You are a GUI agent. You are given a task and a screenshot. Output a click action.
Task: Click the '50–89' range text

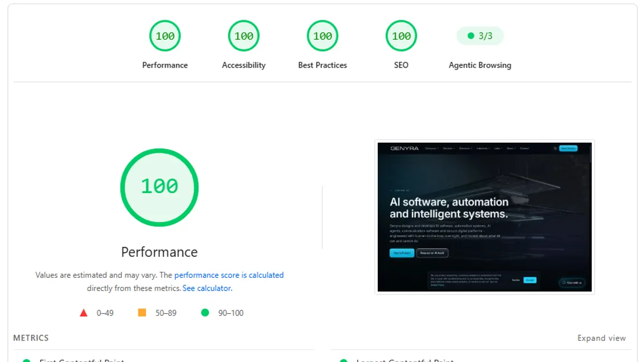point(166,313)
